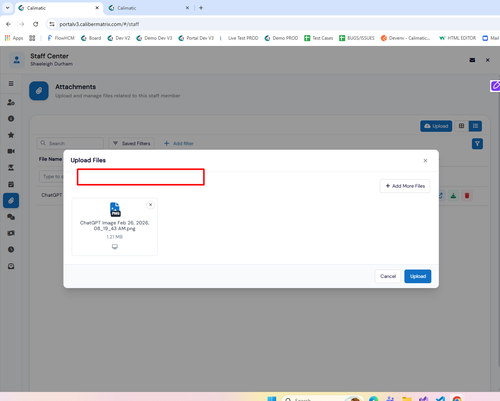Click the PNG file type icon in file card
This screenshot has height=401, width=500.
click(x=115, y=209)
